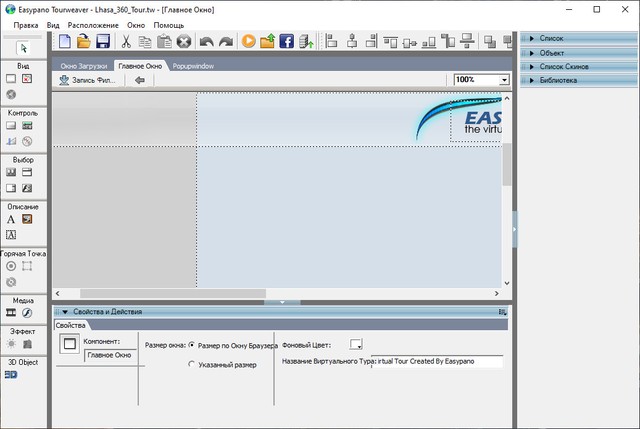The image size is (640, 429).
Task: Open the Помощь menu
Action: pyautogui.click(x=169, y=25)
